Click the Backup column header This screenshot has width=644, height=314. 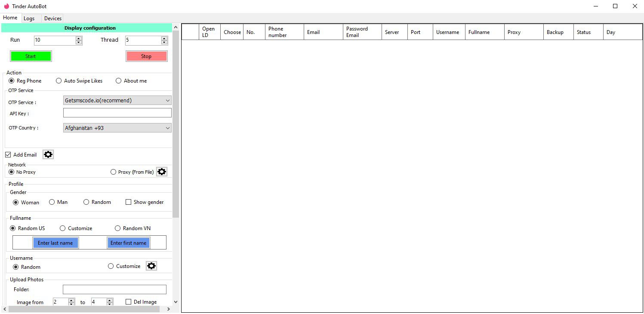tap(558, 32)
